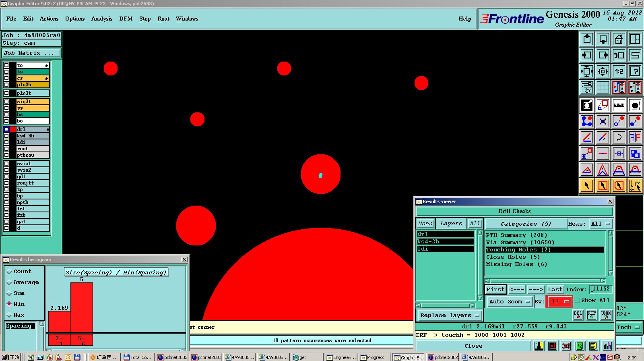Click the green 12 page icon
The height and width of the screenshot is (361, 644).
click(x=580, y=346)
